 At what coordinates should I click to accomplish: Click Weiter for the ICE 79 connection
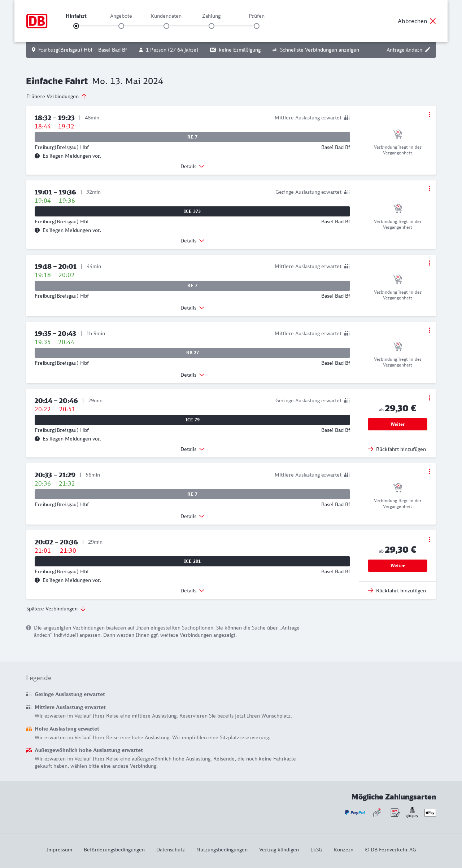397,424
